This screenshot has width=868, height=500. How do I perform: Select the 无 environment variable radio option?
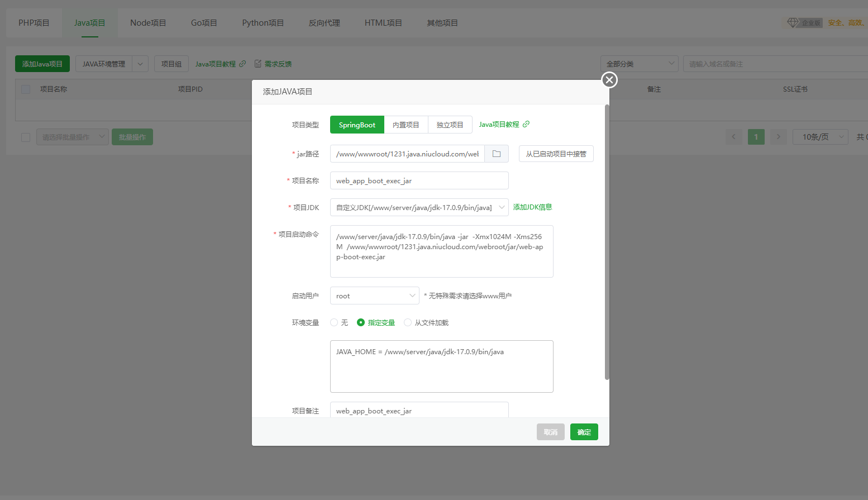click(x=334, y=322)
